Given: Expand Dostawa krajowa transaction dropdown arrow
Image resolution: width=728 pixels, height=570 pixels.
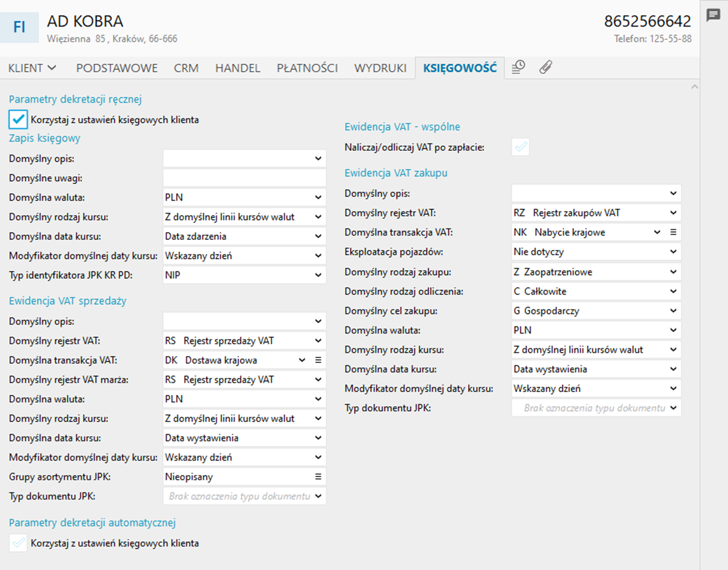Looking at the screenshot, I should 302,360.
